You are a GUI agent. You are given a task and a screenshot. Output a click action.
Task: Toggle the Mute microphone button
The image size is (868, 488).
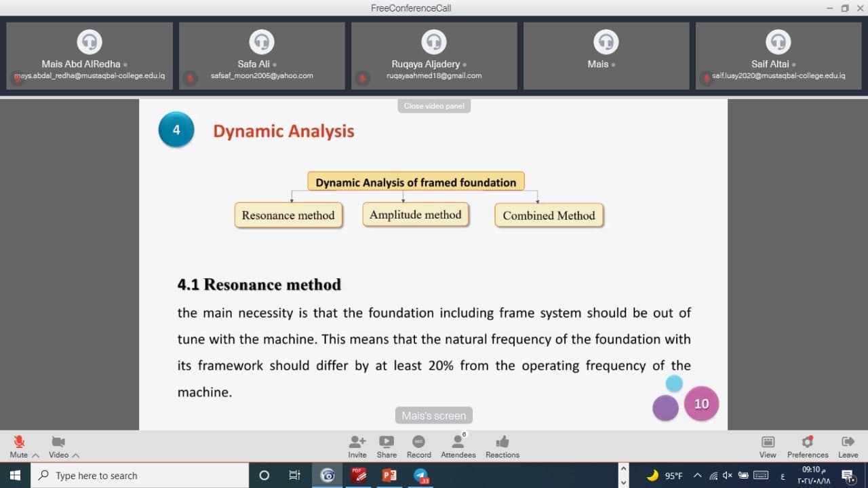(x=18, y=443)
